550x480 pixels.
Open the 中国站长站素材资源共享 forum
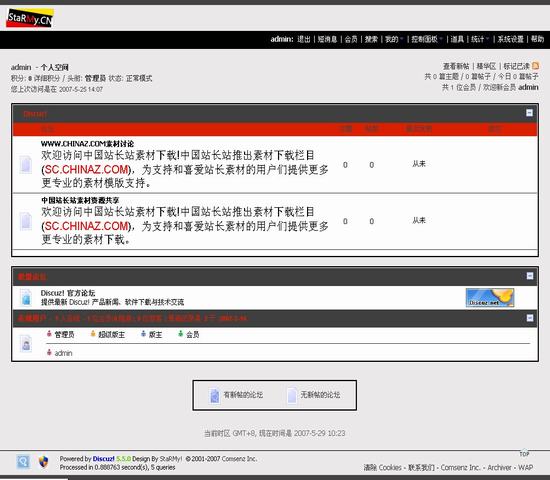tap(80, 200)
